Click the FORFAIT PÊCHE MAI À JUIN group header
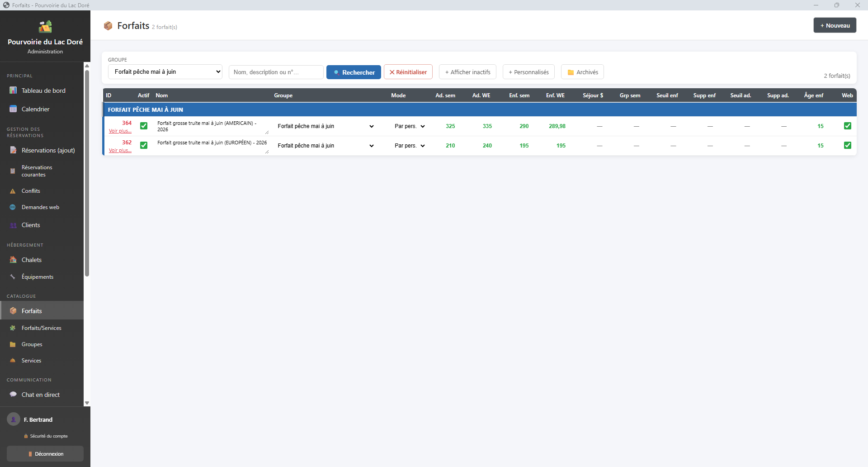The width and height of the screenshot is (868, 467). pyautogui.click(x=480, y=110)
